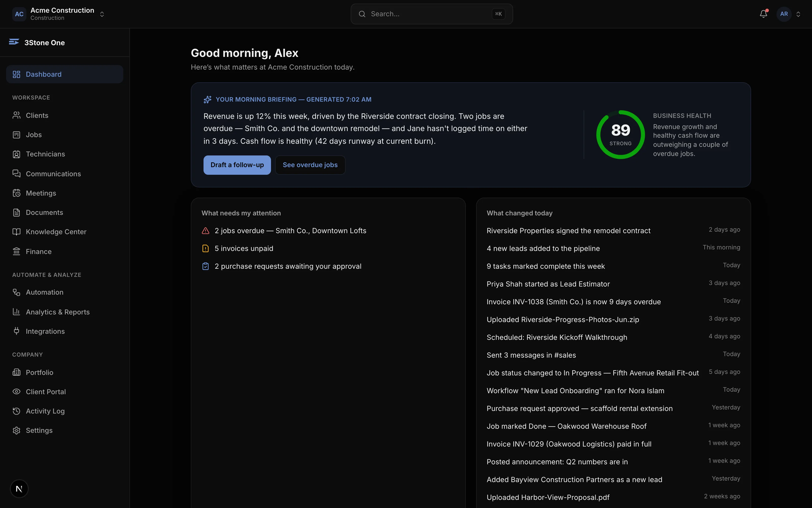Viewport: 812px width, 508px height.
Task: Go to Clients in the sidebar
Action: tap(65, 115)
